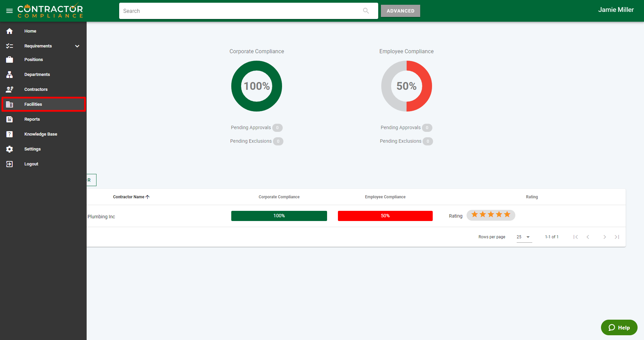Click the search magnifier icon
This screenshot has height=340, width=644.
(366, 11)
